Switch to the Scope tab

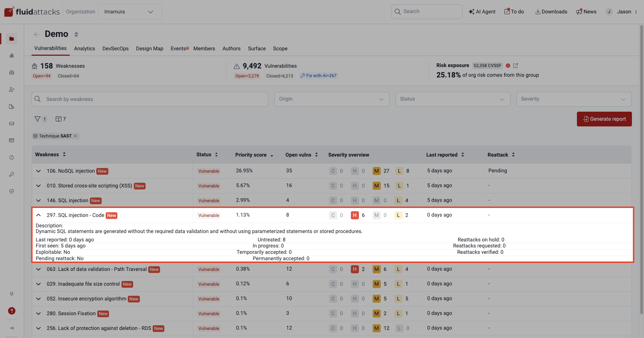click(x=280, y=49)
